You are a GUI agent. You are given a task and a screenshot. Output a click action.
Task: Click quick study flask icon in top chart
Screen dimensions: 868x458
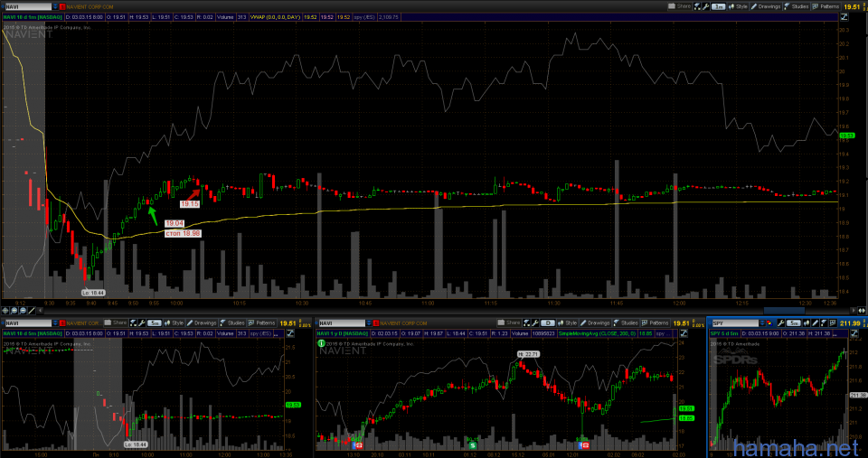click(697, 6)
